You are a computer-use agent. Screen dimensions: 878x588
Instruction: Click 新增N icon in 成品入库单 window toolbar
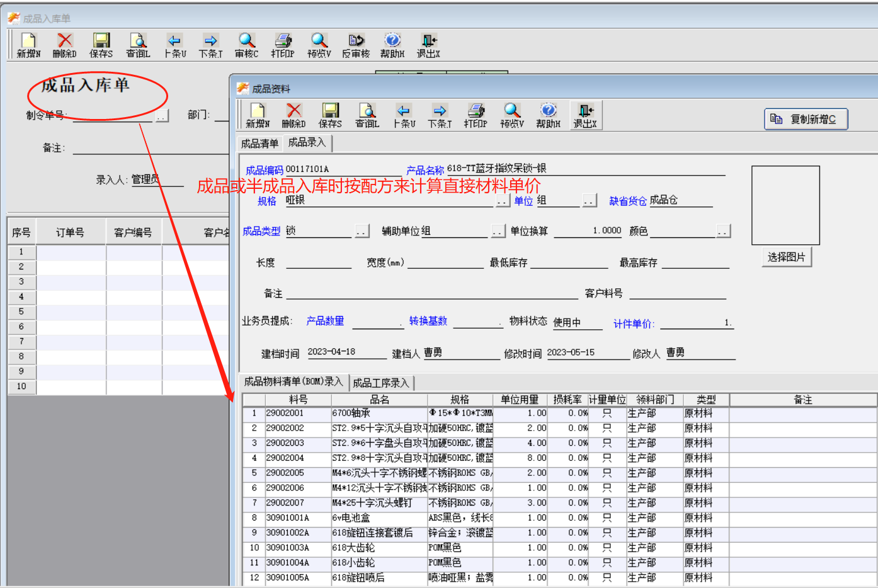point(29,45)
